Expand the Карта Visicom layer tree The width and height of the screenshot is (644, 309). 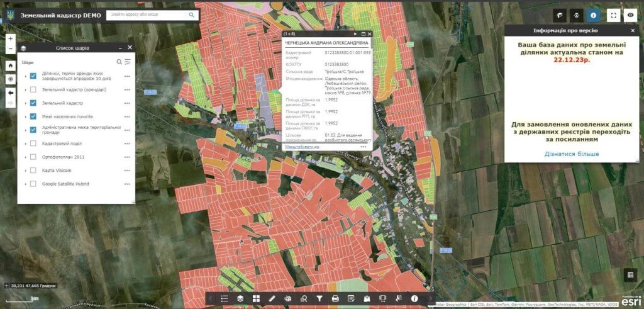coord(25,171)
